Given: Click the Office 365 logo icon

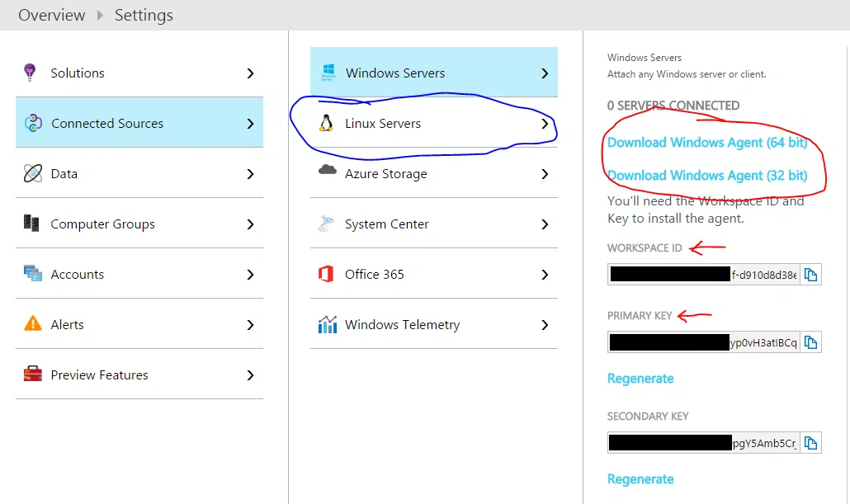Looking at the screenshot, I should pyautogui.click(x=326, y=274).
